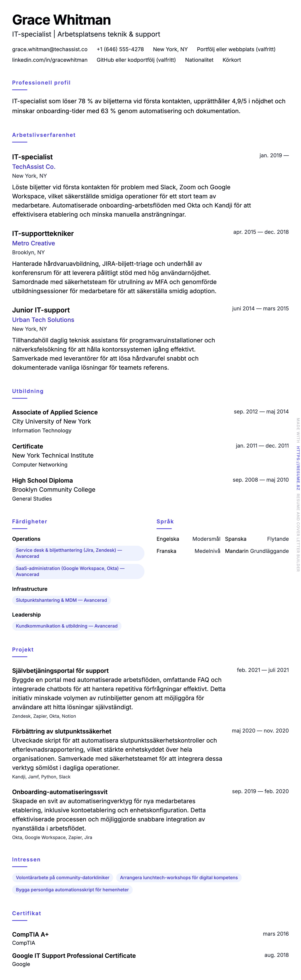Open the resume.bz watermark link
This screenshot has width=301, height=980.
pyautogui.click(x=298, y=468)
